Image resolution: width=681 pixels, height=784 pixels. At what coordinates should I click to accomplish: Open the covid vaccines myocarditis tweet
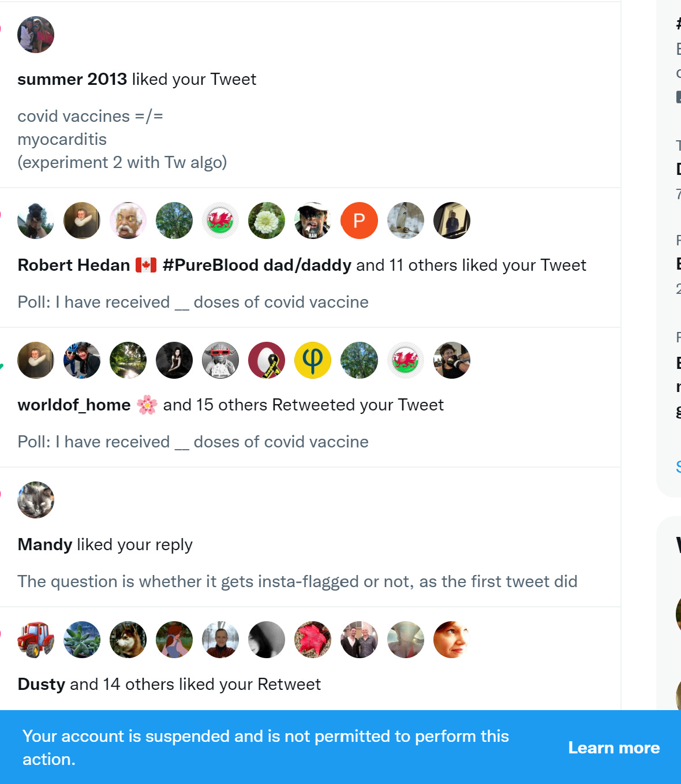(122, 139)
